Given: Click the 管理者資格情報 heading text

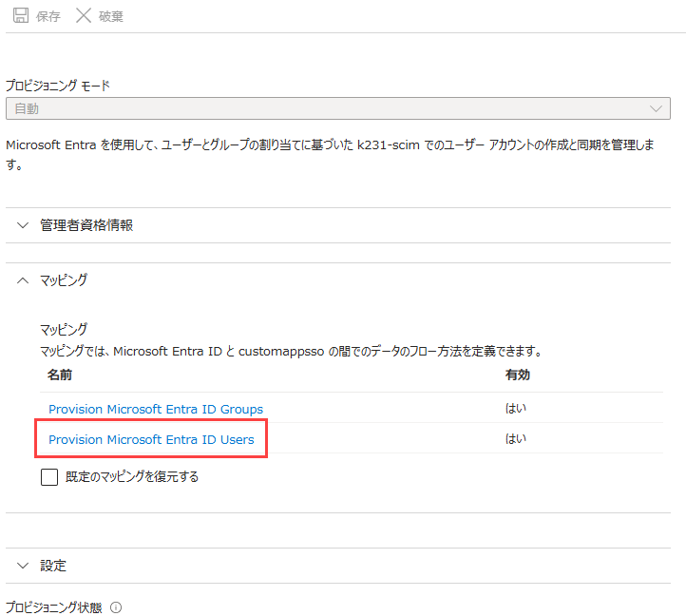Looking at the screenshot, I should [x=86, y=225].
